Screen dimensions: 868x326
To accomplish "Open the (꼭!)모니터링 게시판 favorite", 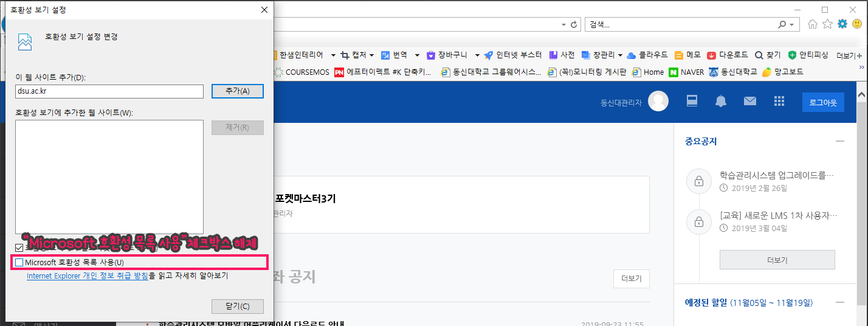I will (587, 72).
